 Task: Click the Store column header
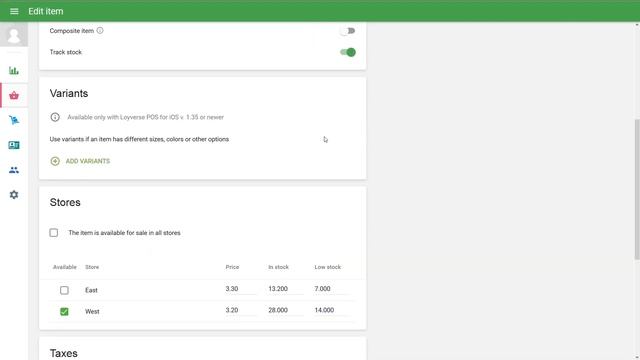tap(92, 267)
